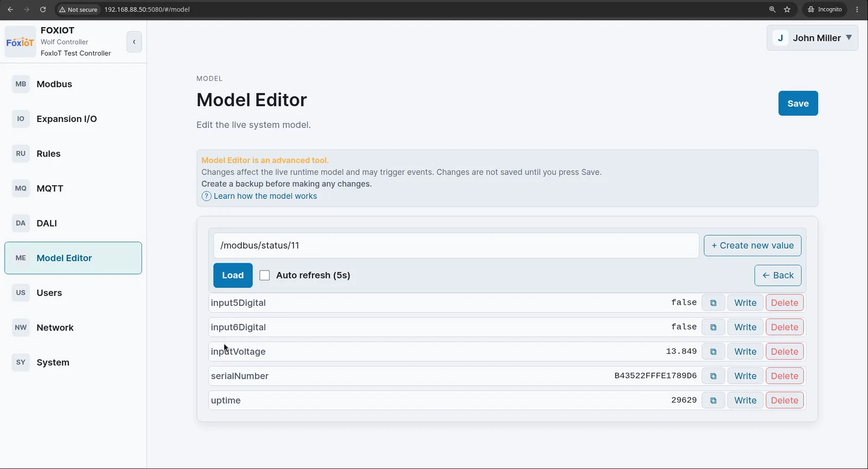Screen dimensions: 868x469
Task: Click the model path input field
Action: (x=456, y=246)
